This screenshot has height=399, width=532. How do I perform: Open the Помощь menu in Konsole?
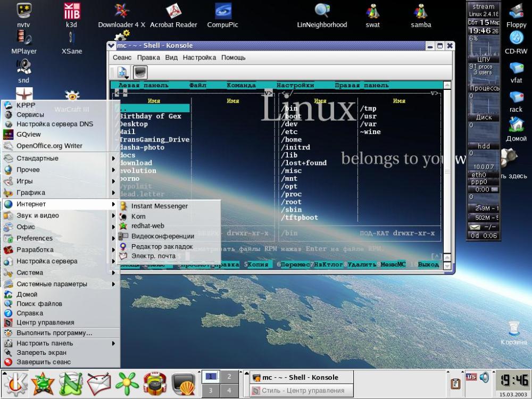pos(233,57)
